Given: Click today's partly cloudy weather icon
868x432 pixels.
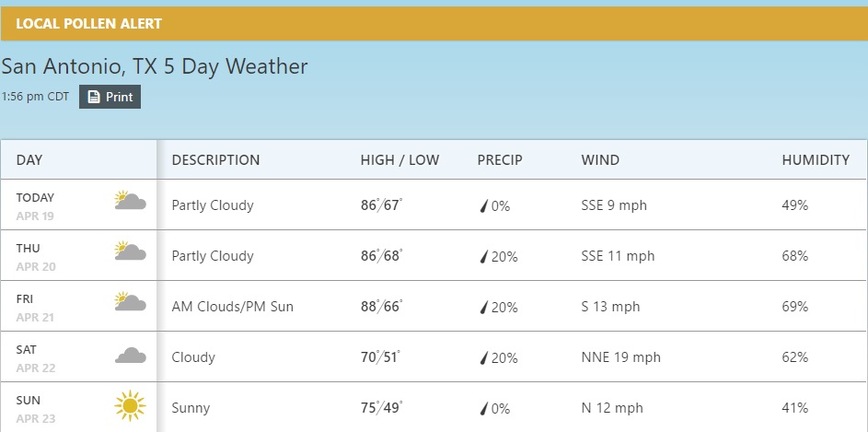Looking at the screenshot, I should pyautogui.click(x=130, y=201).
